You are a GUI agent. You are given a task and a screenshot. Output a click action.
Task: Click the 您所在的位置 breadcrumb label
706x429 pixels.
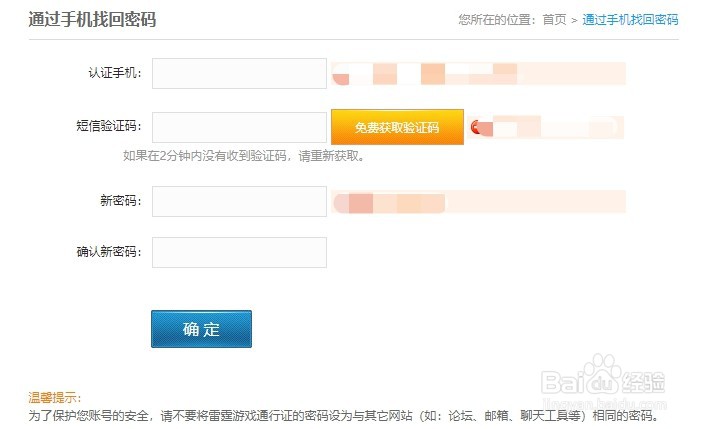(x=498, y=19)
